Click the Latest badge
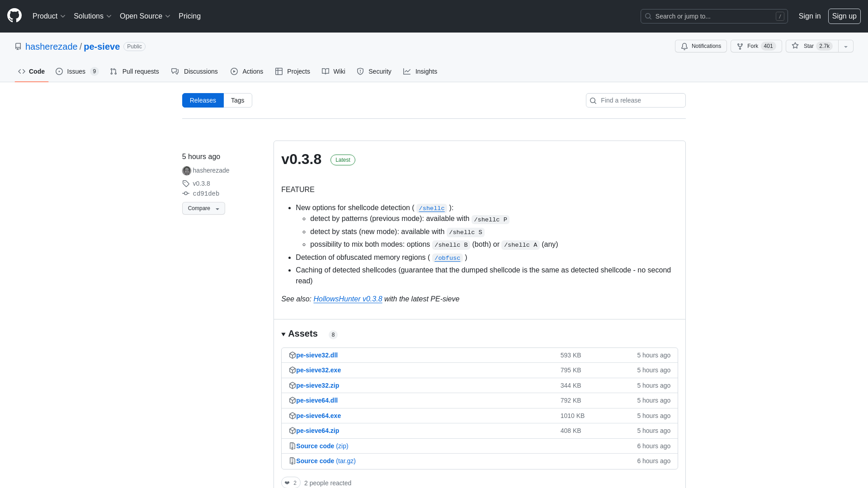The height and width of the screenshot is (488, 868). coord(343,160)
